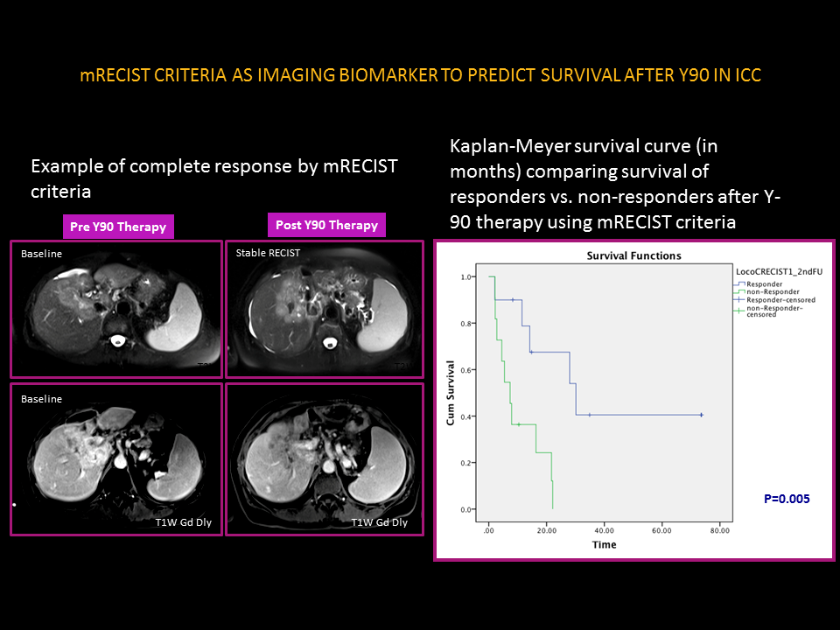Click the Stable RECIST MRI image

pyautogui.click(x=324, y=309)
